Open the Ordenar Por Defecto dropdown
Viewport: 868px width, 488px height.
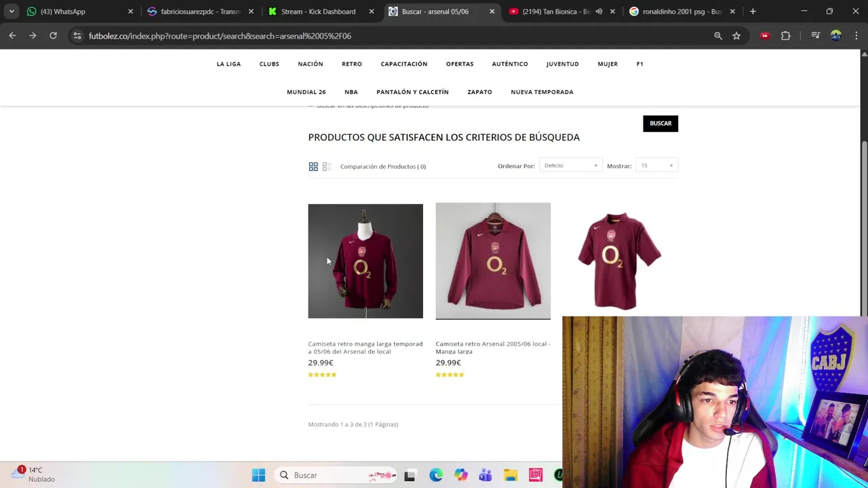tap(570, 165)
